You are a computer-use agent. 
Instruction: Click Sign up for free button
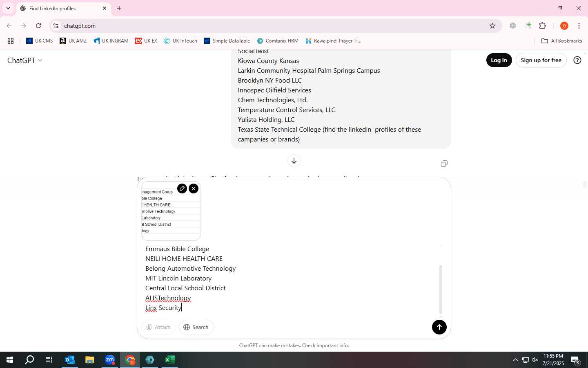click(x=541, y=60)
